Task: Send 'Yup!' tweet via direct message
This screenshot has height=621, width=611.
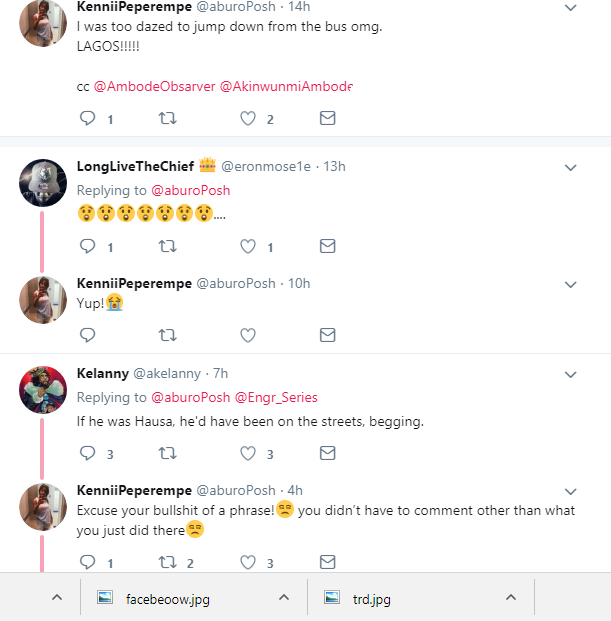Action: (x=327, y=335)
